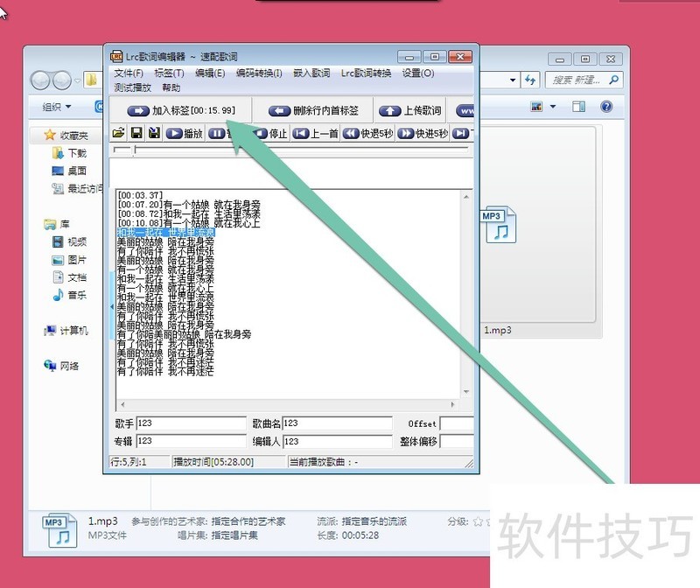Select highlighted lyric line 和我一起在 世界里流浪
The image size is (700, 588).
point(166,233)
